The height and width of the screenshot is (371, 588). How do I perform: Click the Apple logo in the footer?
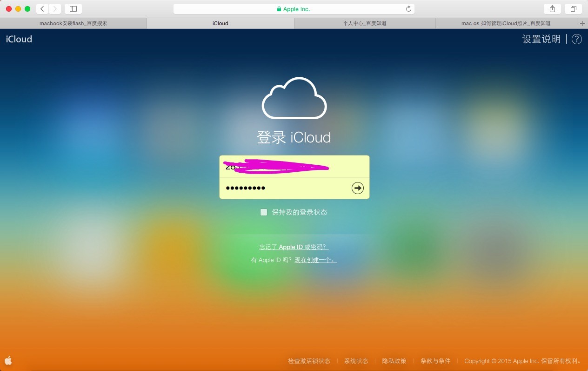click(x=8, y=360)
